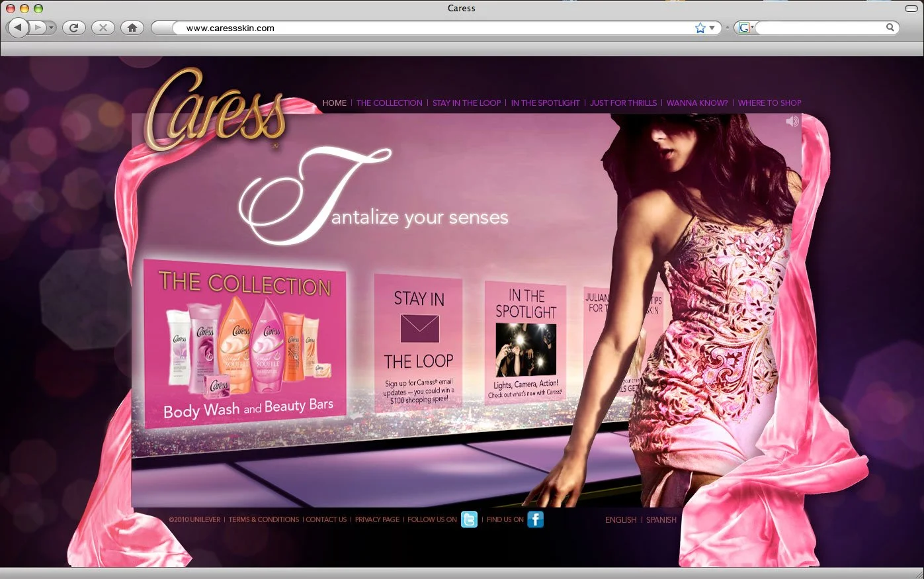
Task: Open THE COLLECTION nav menu item
Action: coord(389,103)
